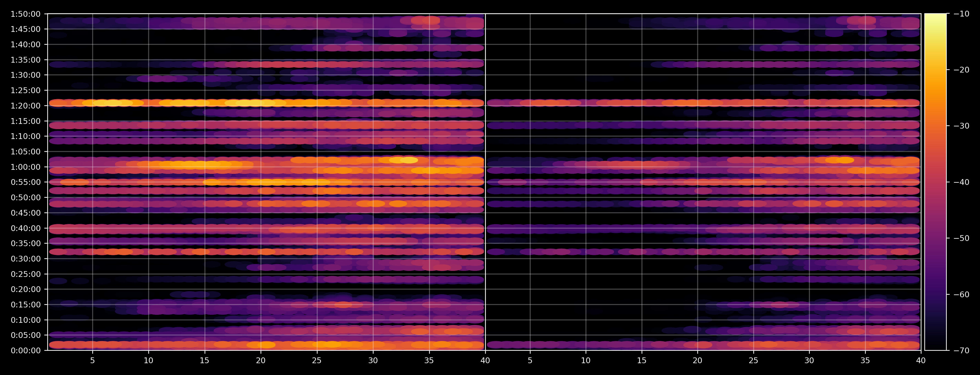Click x-axis tick 30 under the left heatmap

click(373, 360)
